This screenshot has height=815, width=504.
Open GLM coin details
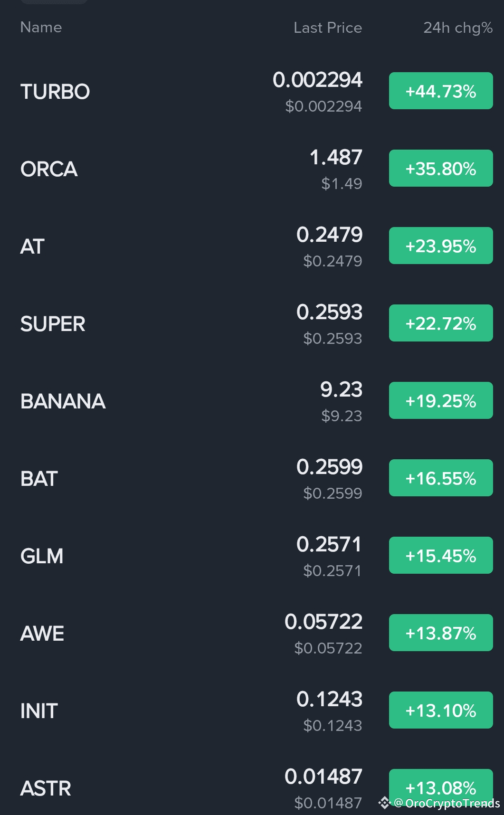point(42,556)
